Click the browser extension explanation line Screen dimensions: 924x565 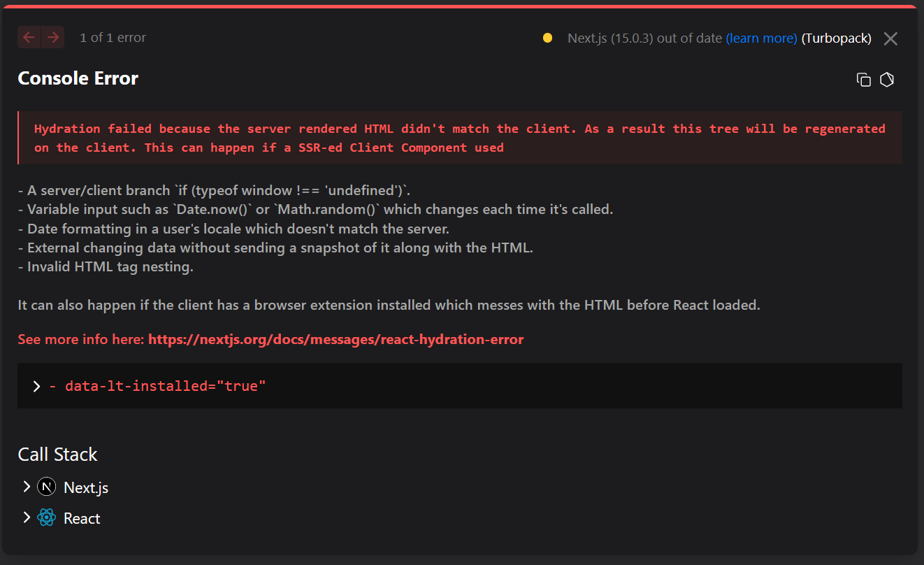pos(389,306)
